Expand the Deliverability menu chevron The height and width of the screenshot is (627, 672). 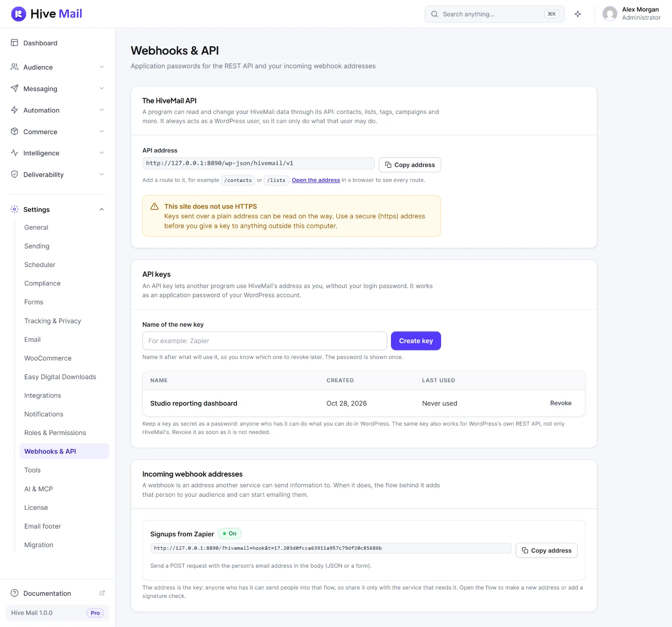pos(102,174)
